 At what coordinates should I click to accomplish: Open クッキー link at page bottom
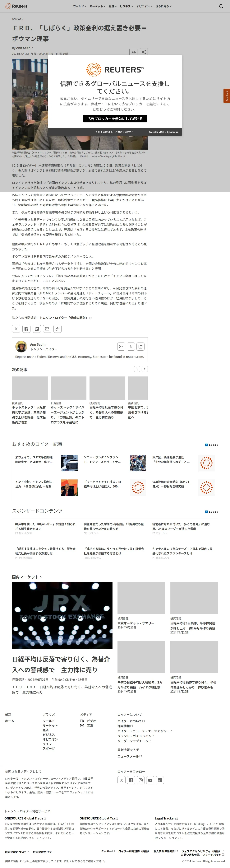108,851
